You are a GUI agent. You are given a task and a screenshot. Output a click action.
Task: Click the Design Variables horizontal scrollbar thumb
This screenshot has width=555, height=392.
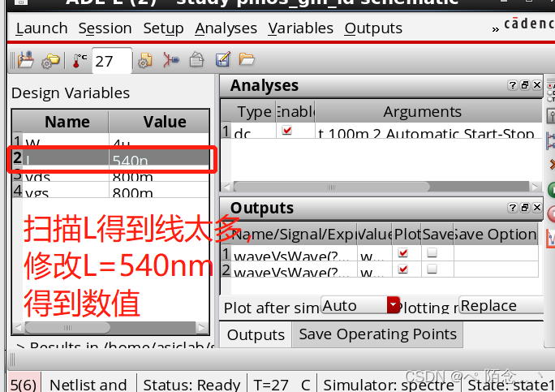click(x=67, y=328)
